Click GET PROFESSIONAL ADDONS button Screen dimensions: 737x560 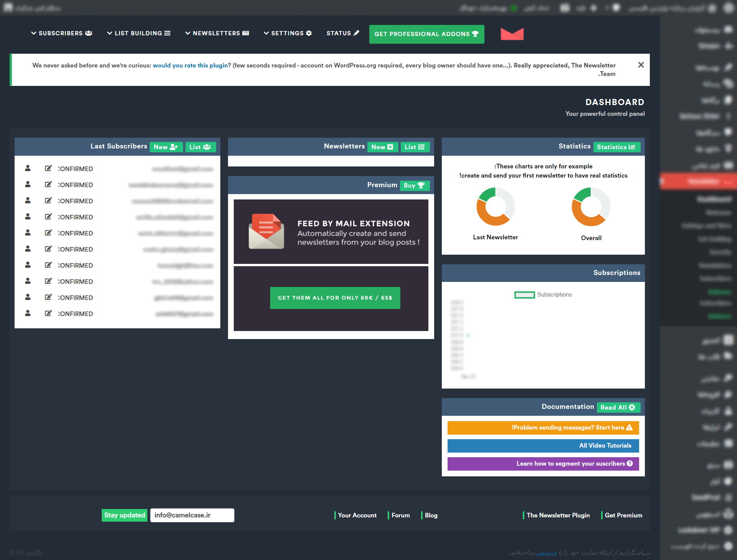click(x=427, y=33)
